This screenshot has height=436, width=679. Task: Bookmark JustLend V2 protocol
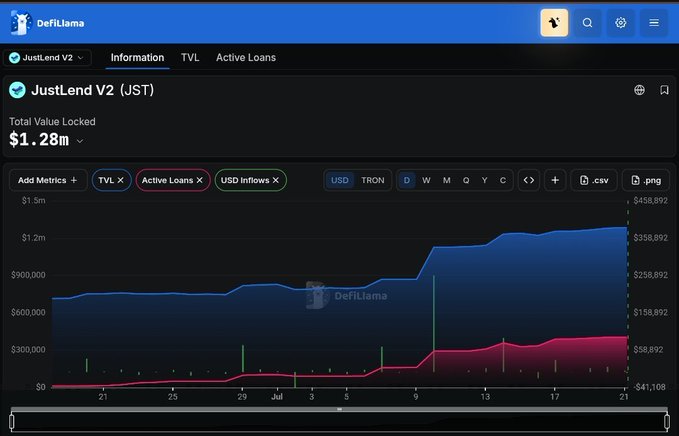click(664, 90)
